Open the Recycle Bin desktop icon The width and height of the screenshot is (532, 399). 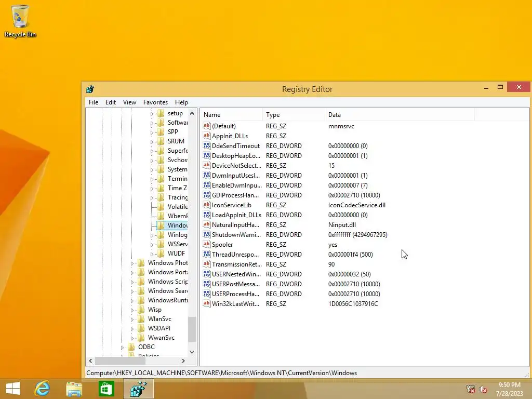(x=20, y=21)
